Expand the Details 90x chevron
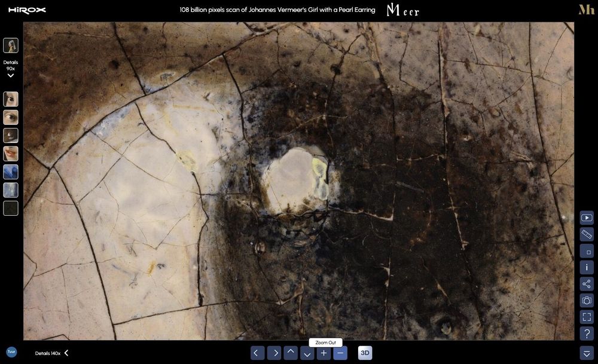Image resolution: width=598 pixels, height=364 pixels. [11, 75]
